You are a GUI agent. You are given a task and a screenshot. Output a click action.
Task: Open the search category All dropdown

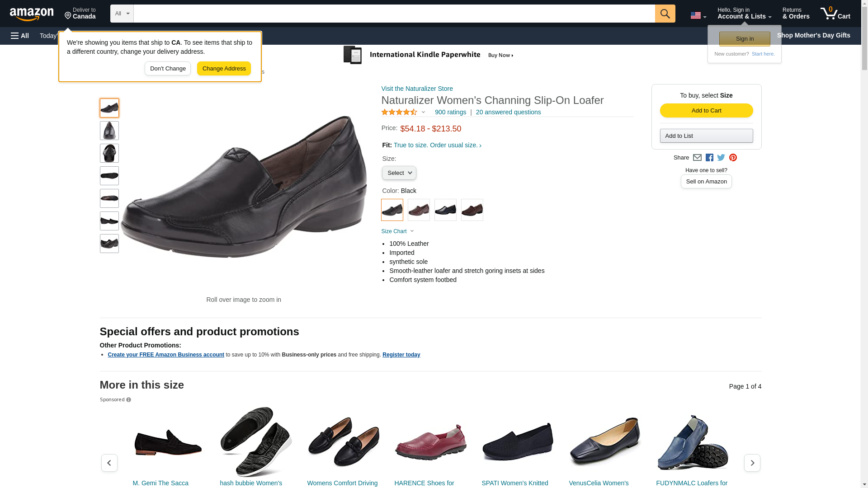point(122,14)
